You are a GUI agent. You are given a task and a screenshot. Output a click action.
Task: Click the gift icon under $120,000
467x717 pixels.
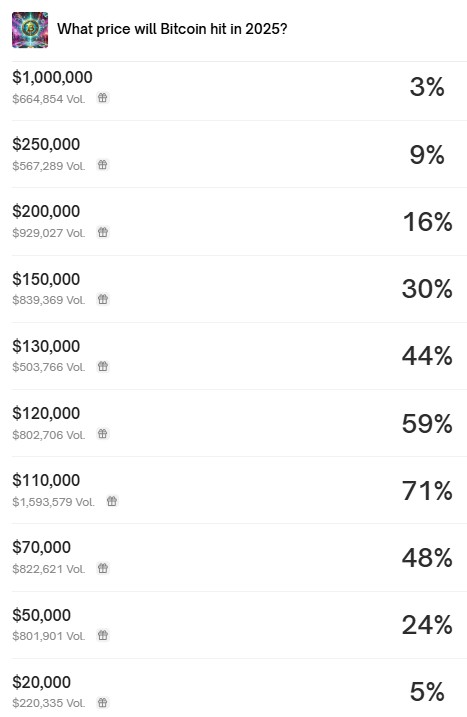(102, 433)
